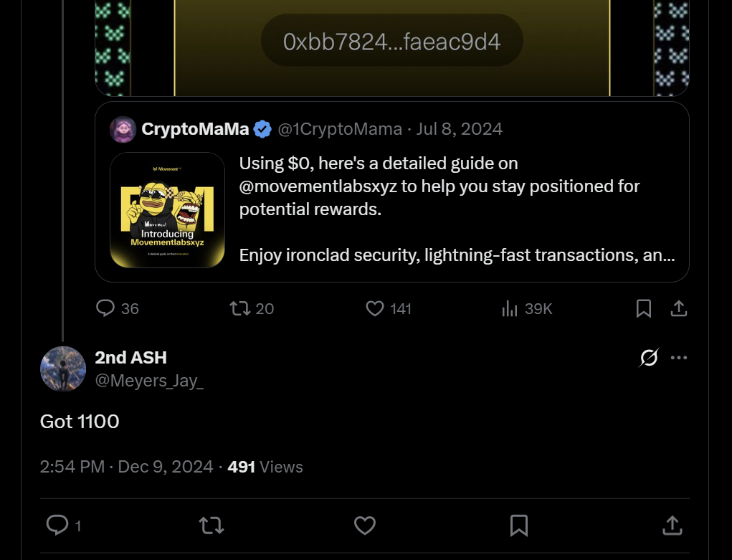The width and height of the screenshot is (732, 560).
Task: Click CryptoMaMa name in quoted tweet
Action: (195, 129)
